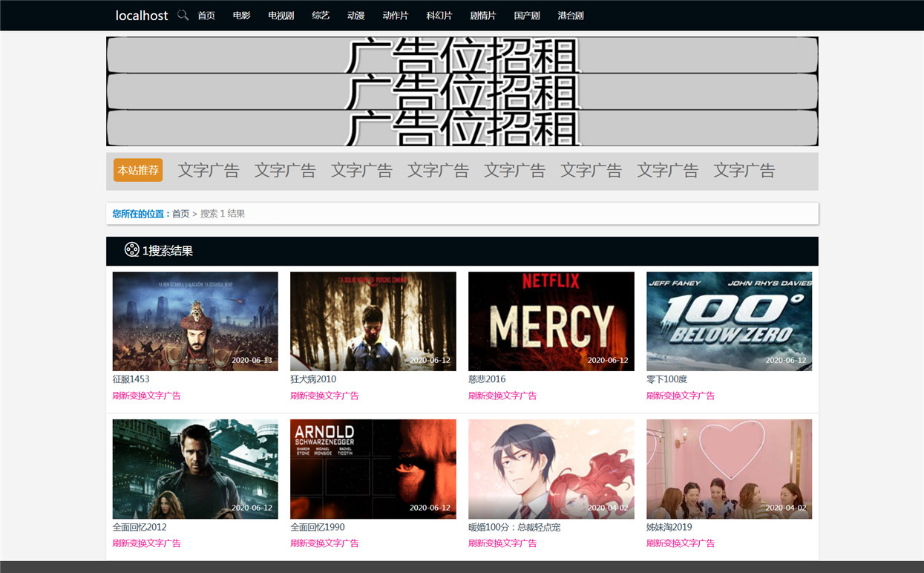Click 刷新变换文字广告 under 全面回忆2012
Image resolution: width=924 pixels, height=573 pixels.
[x=147, y=543]
